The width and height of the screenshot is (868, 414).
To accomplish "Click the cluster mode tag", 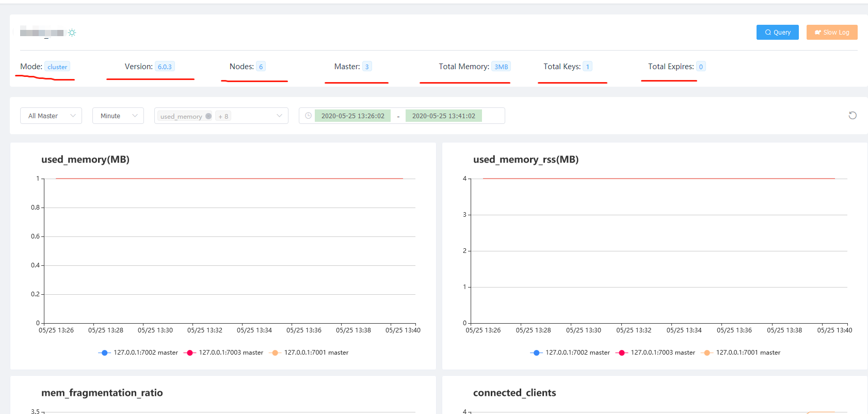I will pyautogui.click(x=57, y=67).
